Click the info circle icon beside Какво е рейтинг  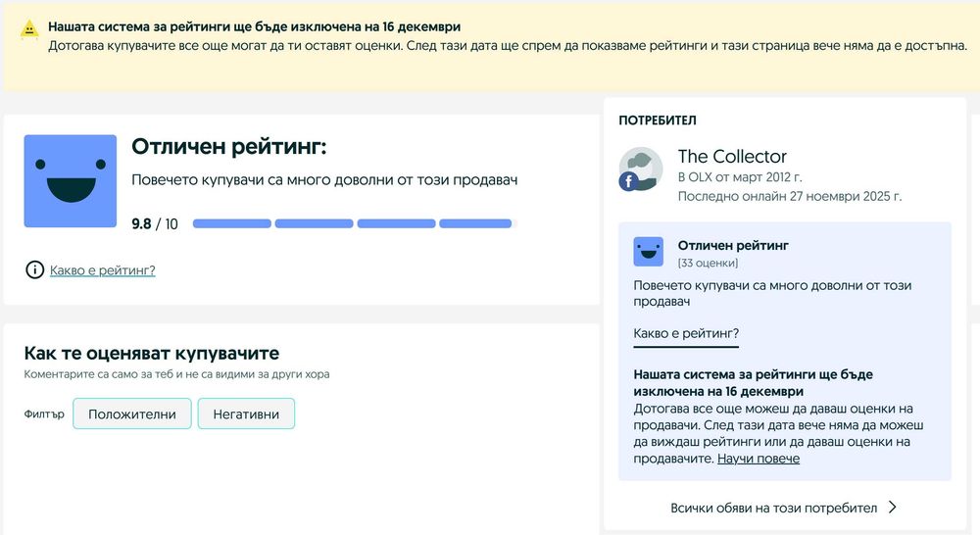pyautogui.click(x=34, y=270)
